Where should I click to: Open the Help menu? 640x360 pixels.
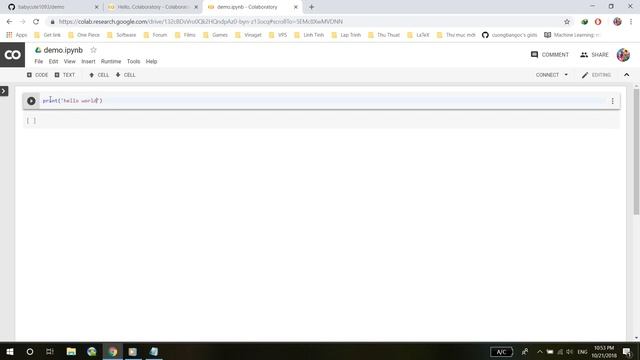[x=151, y=61]
